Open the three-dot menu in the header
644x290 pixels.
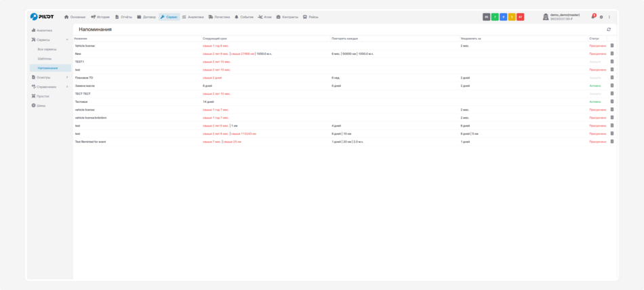tap(609, 17)
